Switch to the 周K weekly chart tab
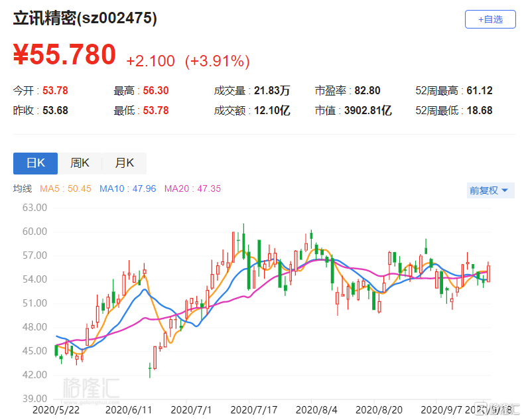524x420 pixels. coord(80,163)
